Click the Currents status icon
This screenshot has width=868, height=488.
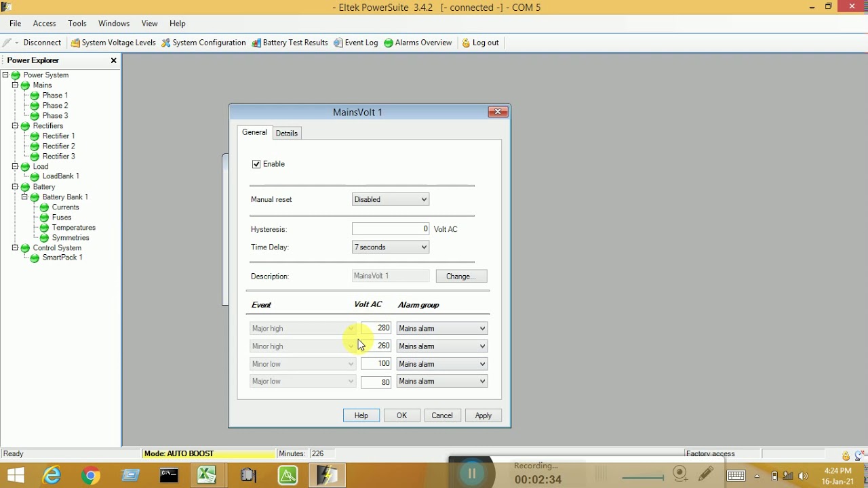(44, 207)
